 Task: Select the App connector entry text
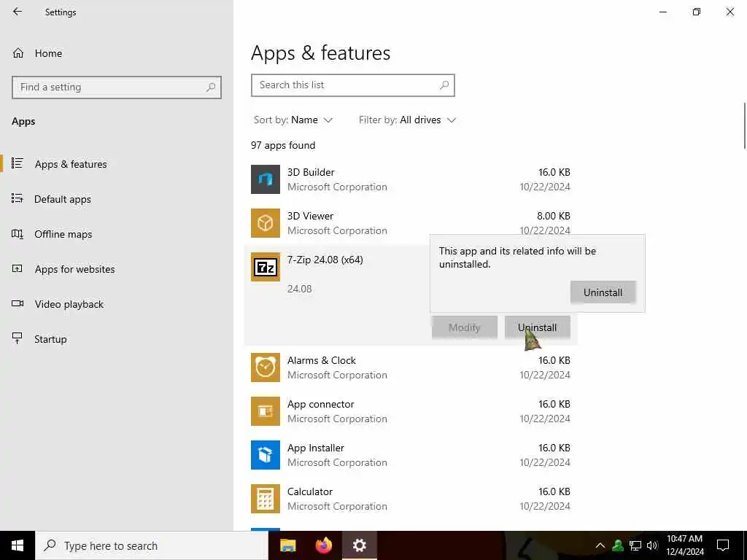[321, 404]
